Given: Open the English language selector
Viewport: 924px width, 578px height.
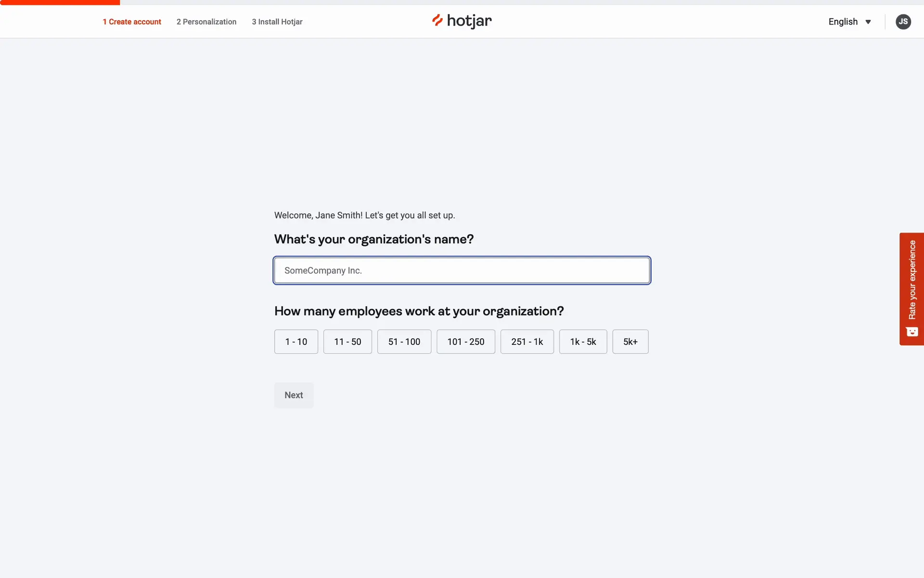Looking at the screenshot, I should 843,22.
